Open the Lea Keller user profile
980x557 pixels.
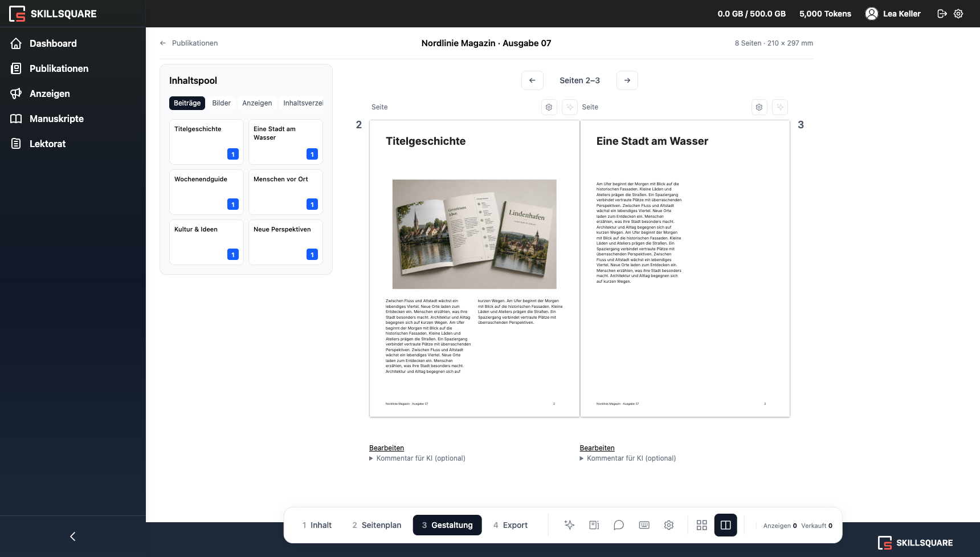(893, 14)
